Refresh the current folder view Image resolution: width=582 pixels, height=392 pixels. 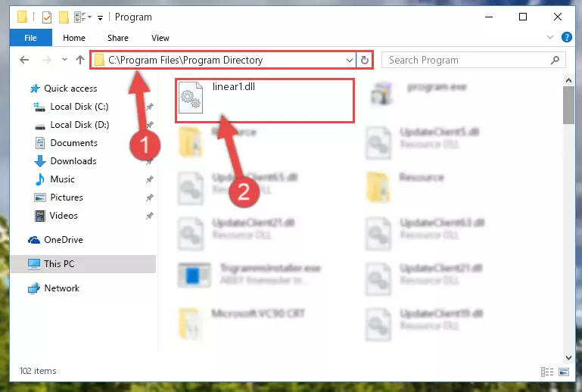365,60
